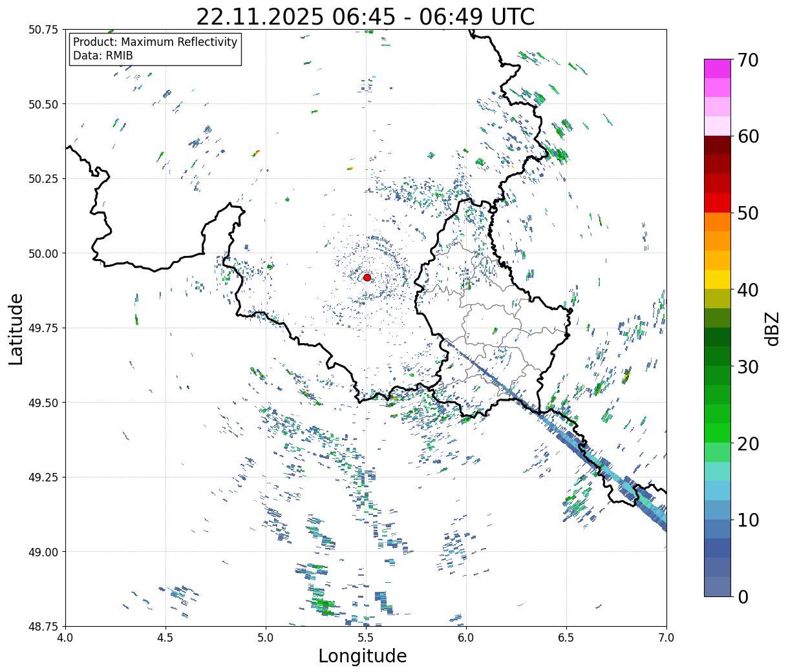
Task: Click the latitude tick label 50.50
Action: coord(43,104)
